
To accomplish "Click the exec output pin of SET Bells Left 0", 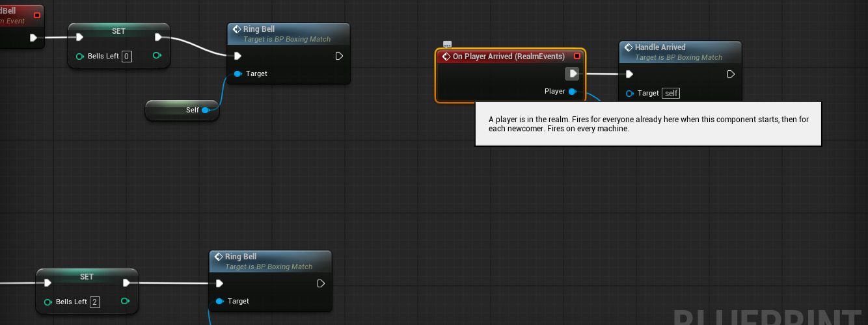I will tap(158, 37).
